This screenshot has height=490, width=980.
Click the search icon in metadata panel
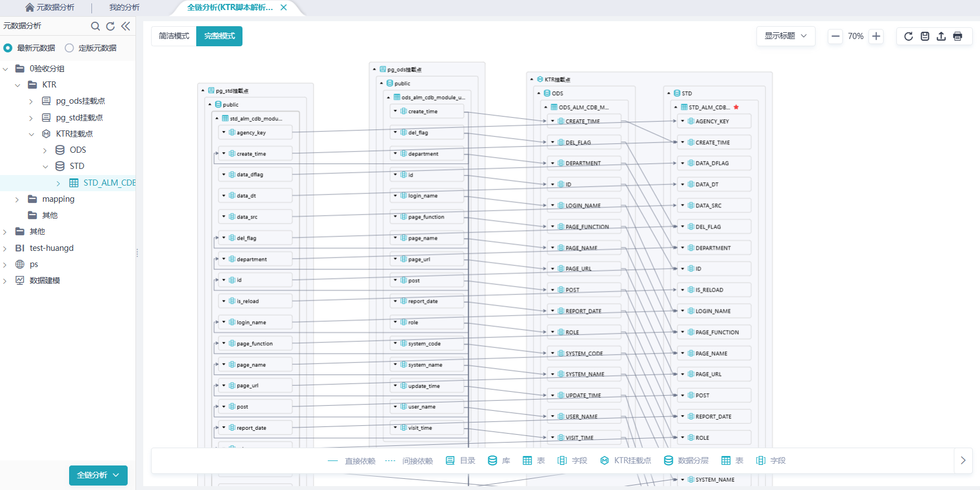pos(95,26)
